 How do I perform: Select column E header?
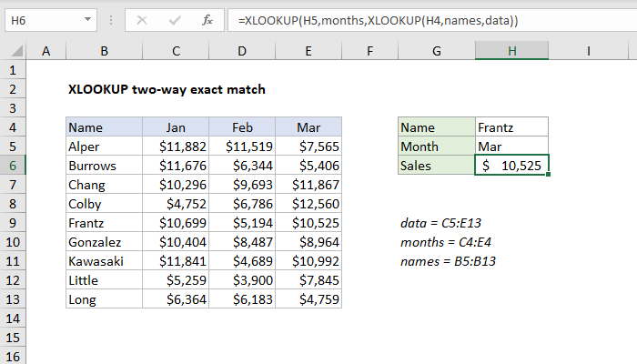click(x=308, y=52)
